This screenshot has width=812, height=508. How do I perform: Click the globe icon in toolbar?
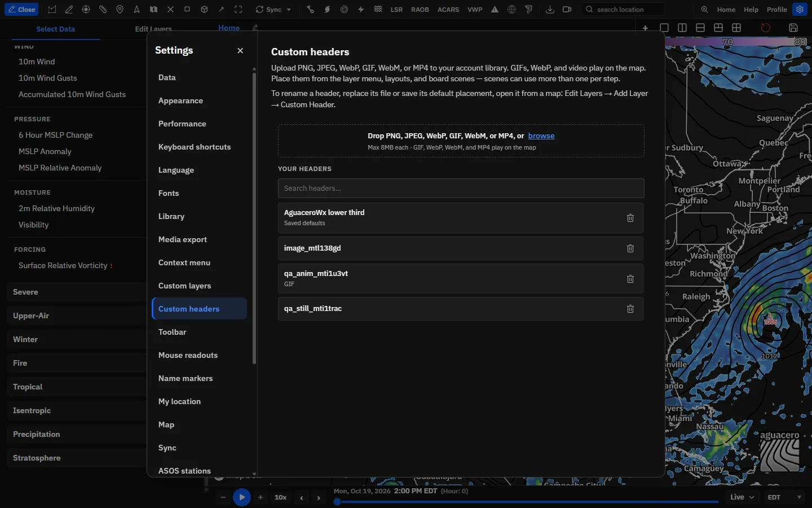[x=511, y=10]
